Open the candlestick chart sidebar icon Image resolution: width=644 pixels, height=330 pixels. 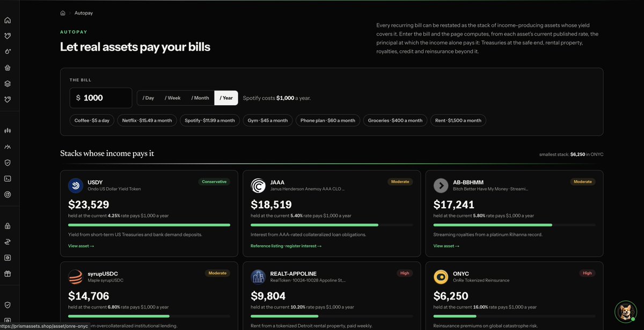click(x=8, y=130)
